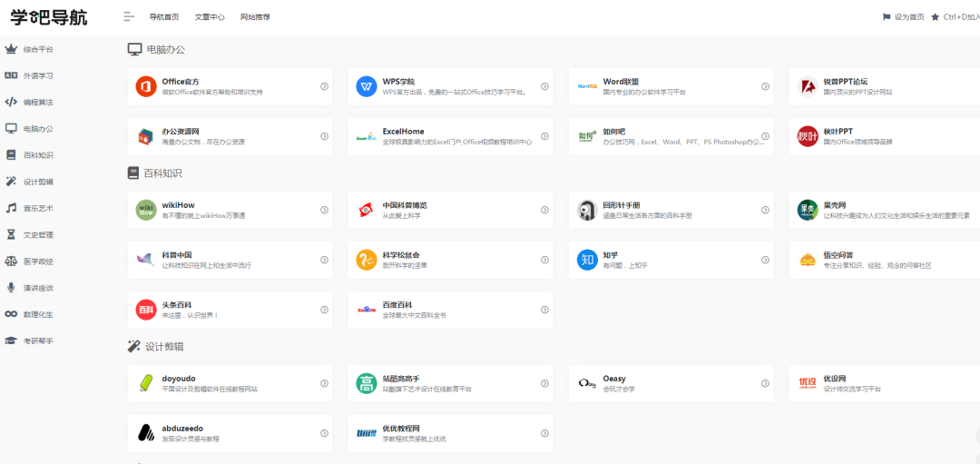980x464 pixels.
Task: Toggle the sidebar collapse menu icon
Action: [129, 17]
